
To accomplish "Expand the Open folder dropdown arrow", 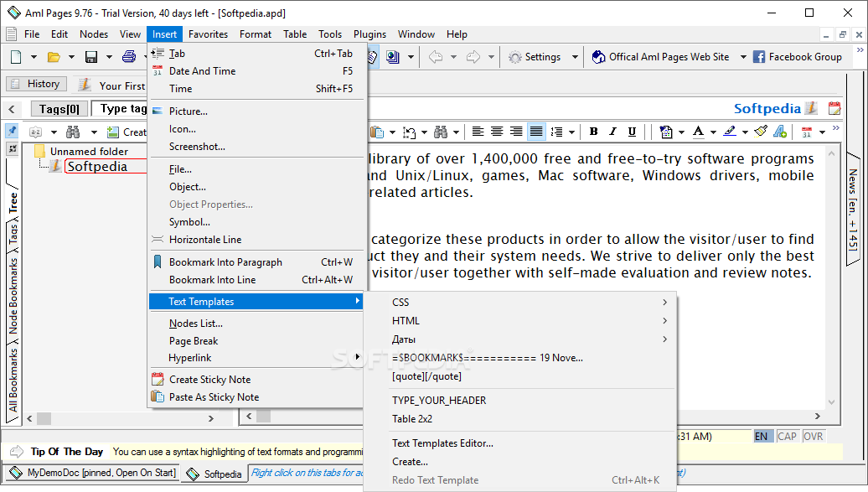I will (71, 57).
